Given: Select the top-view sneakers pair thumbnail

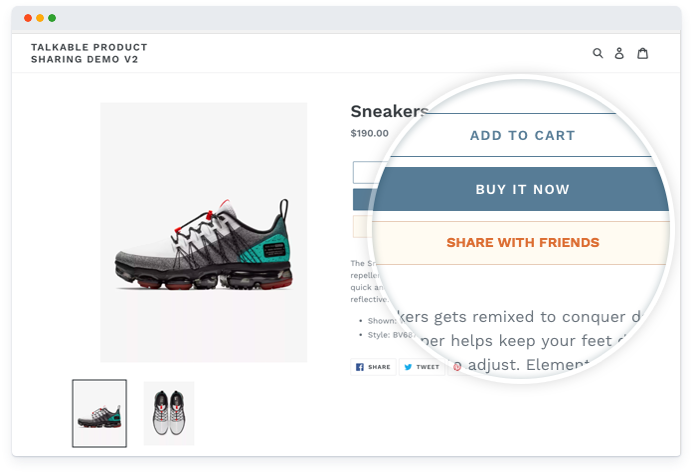Looking at the screenshot, I should [x=169, y=413].
